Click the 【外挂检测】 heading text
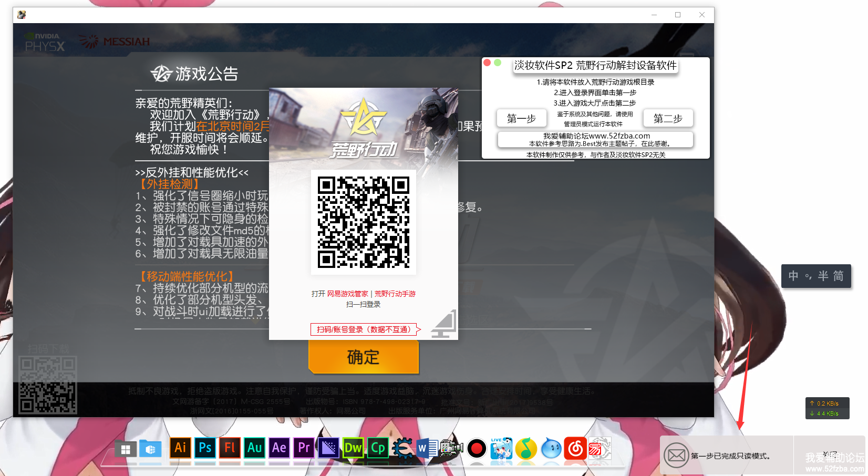This screenshot has height=476, width=868. pos(169,184)
